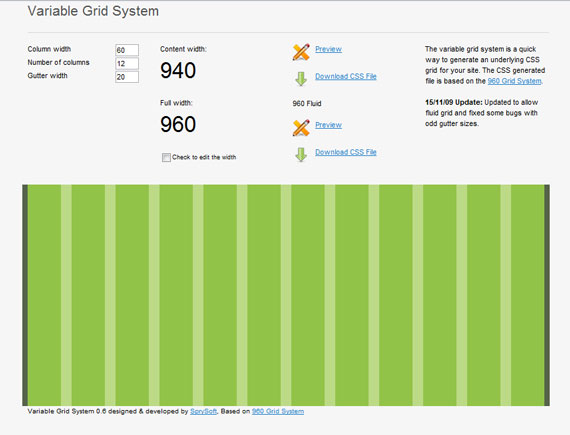Click the Content width value 940
This screenshot has height=435, width=570.
click(x=178, y=71)
